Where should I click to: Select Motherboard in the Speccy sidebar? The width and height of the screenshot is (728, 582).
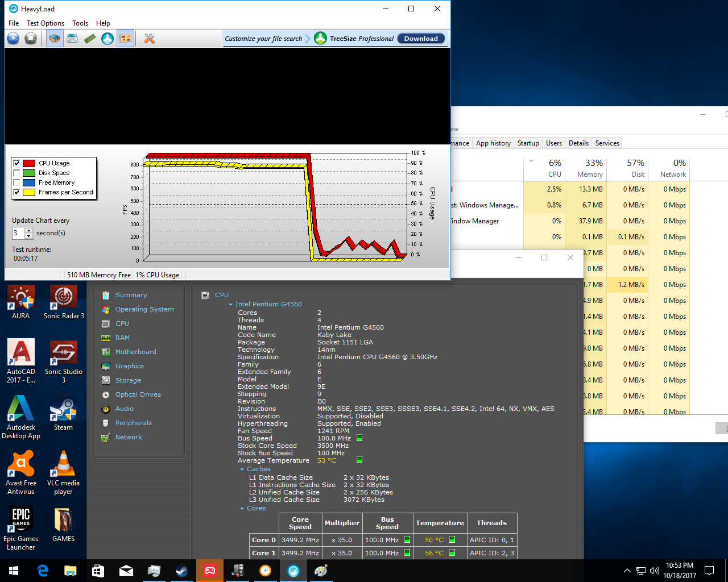(135, 352)
